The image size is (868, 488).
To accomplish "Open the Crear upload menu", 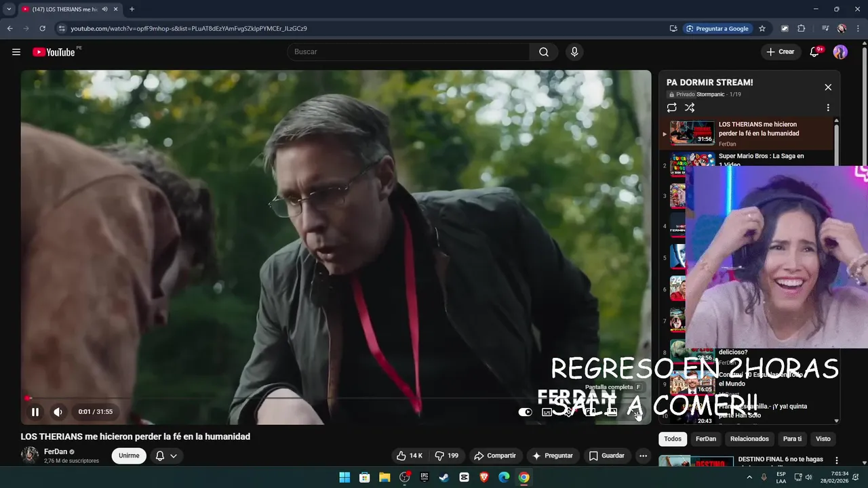I will [781, 52].
